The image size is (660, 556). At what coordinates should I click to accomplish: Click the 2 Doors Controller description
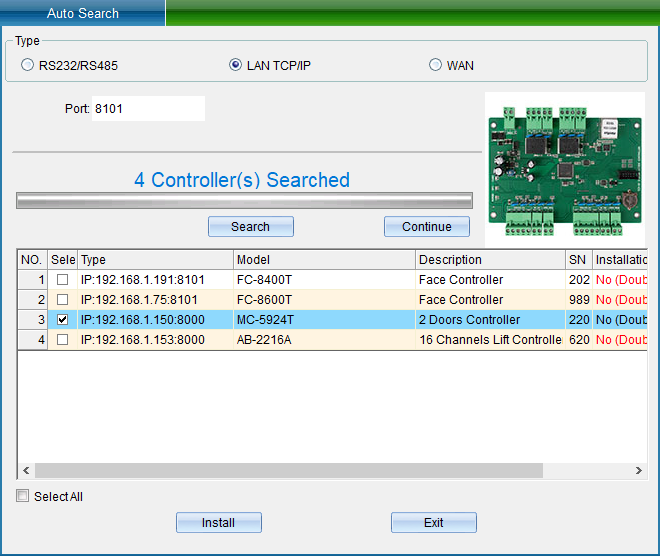tap(490, 319)
